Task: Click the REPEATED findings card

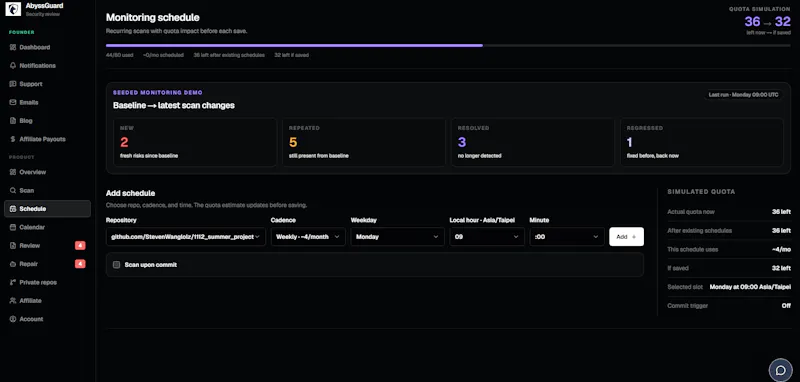Action: tap(364, 142)
